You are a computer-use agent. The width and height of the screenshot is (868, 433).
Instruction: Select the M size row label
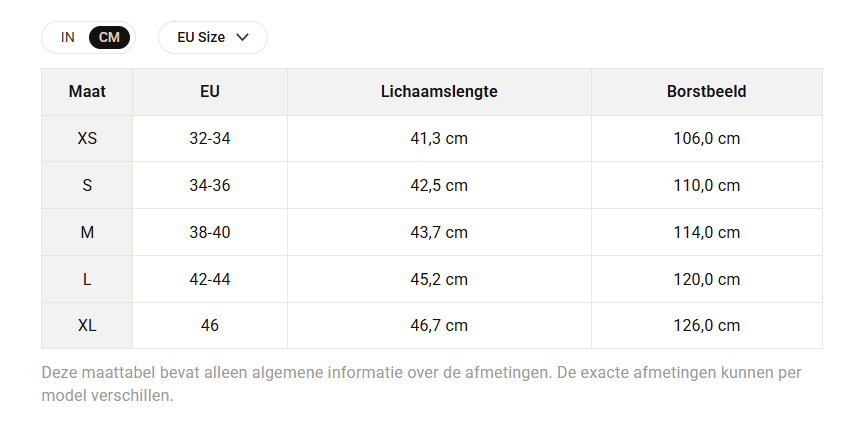[x=87, y=232]
